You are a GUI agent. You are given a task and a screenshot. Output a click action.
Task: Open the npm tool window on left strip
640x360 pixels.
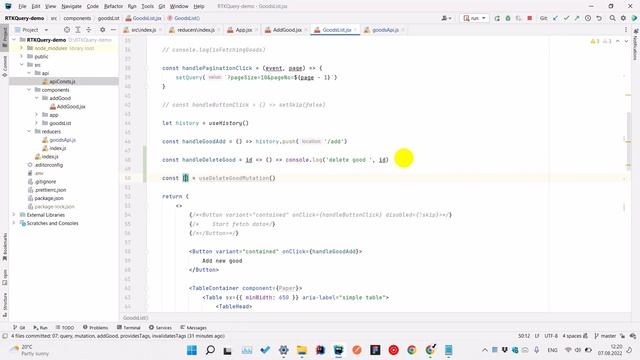coord(4,277)
